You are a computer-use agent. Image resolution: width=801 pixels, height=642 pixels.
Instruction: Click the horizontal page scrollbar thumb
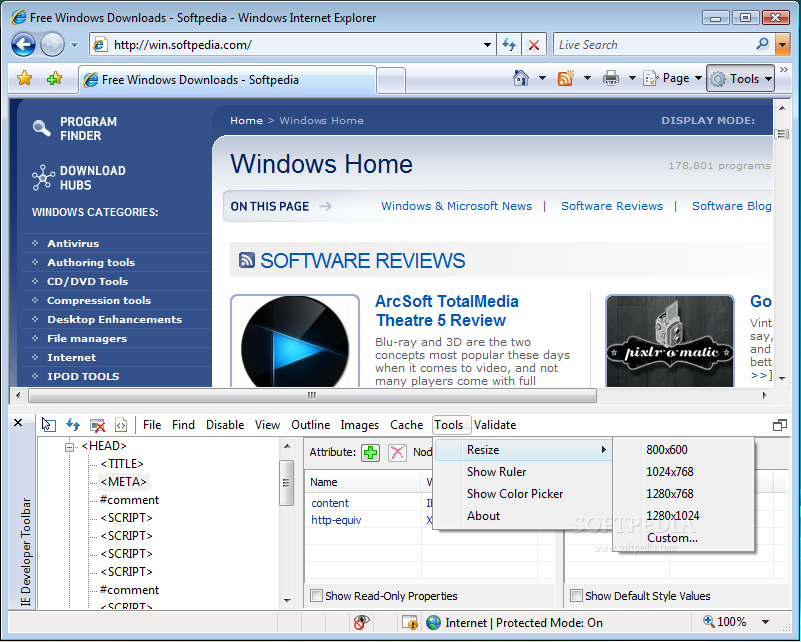pos(312,395)
